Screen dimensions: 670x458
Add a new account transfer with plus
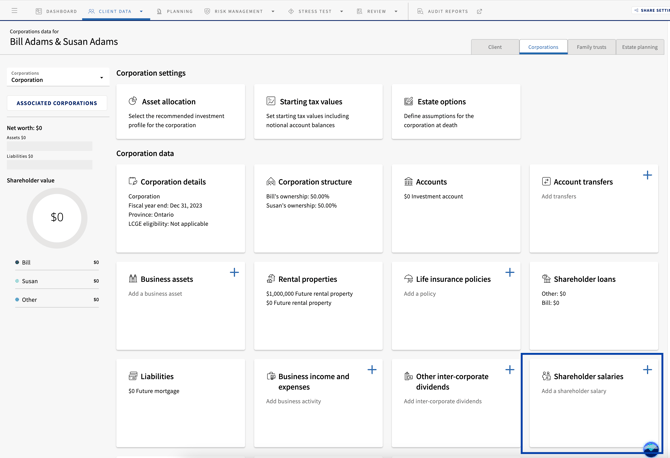click(x=647, y=175)
